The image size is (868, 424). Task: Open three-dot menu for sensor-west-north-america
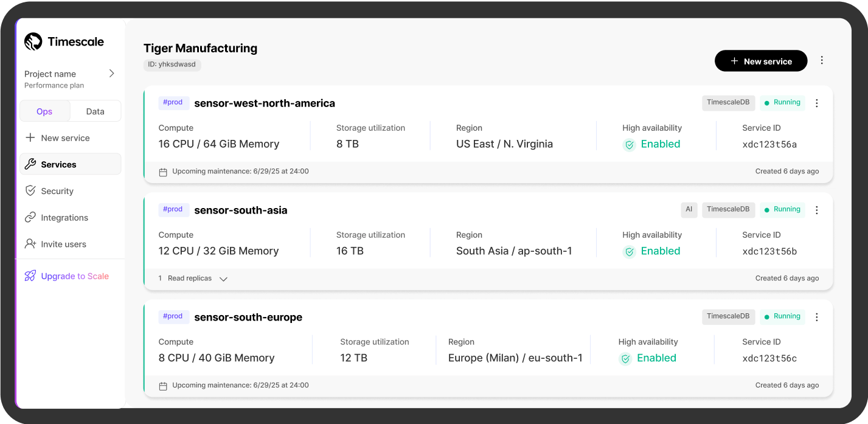(817, 103)
